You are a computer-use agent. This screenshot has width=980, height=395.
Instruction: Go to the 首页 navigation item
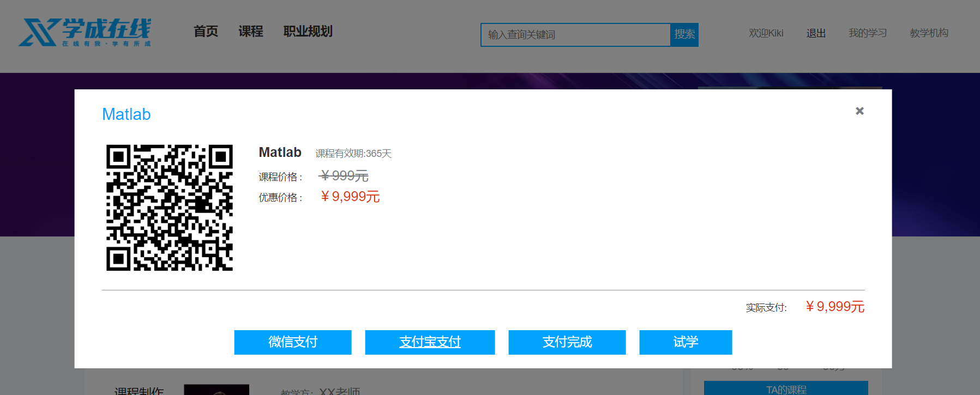pos(206,32)
